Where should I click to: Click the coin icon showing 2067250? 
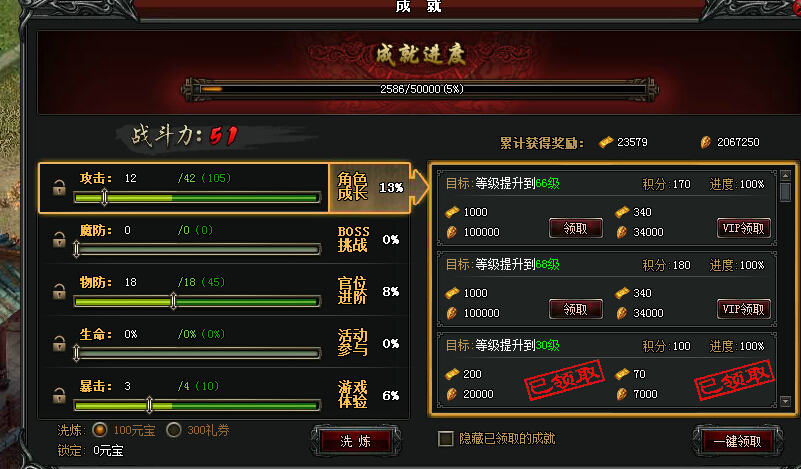click(x=705, y=142)
